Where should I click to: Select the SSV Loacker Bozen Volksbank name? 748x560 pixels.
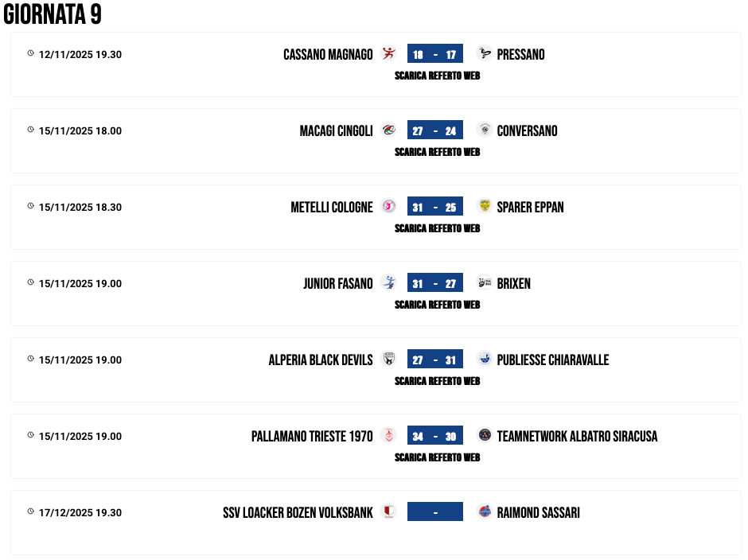pyautogui.click(x=298, y=512)
